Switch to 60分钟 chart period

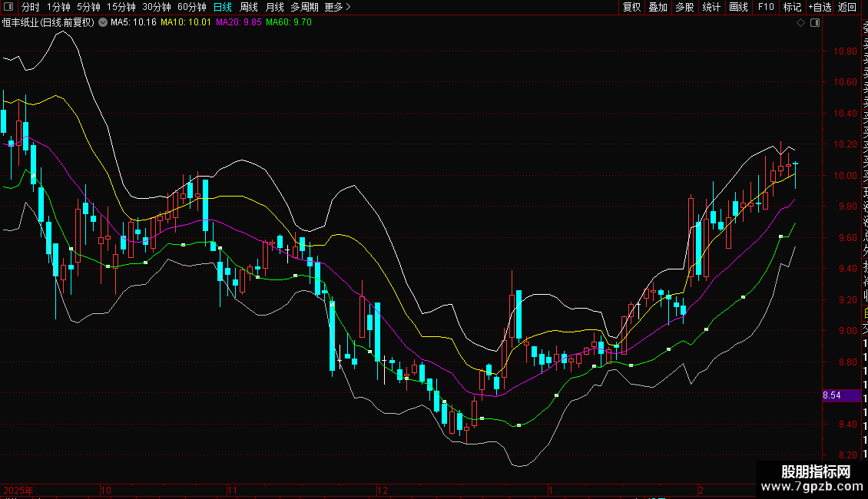(192, 7)
